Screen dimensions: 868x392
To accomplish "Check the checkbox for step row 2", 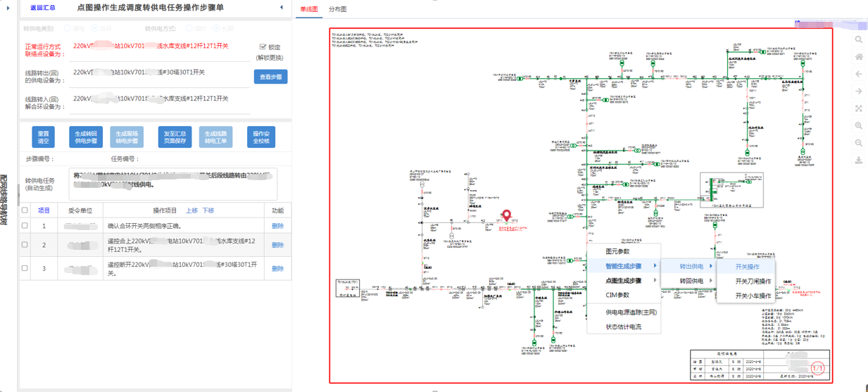I will click(x=25, y=245).
